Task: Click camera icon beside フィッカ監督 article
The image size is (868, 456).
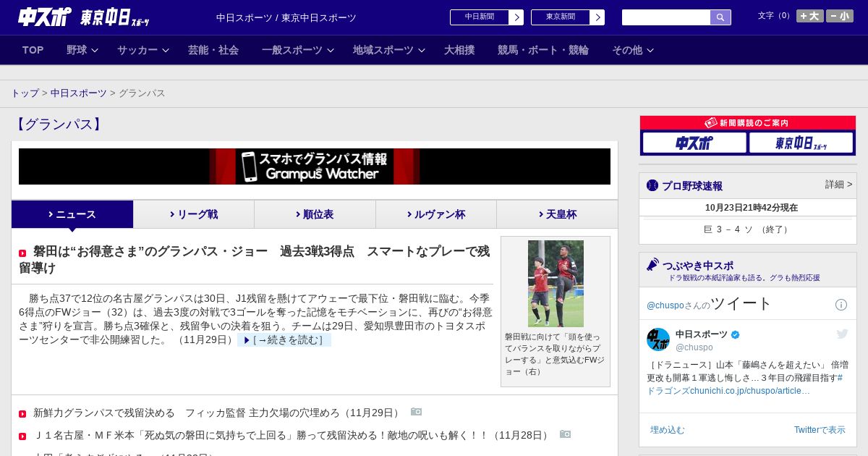Action: (x=416, y=412)
